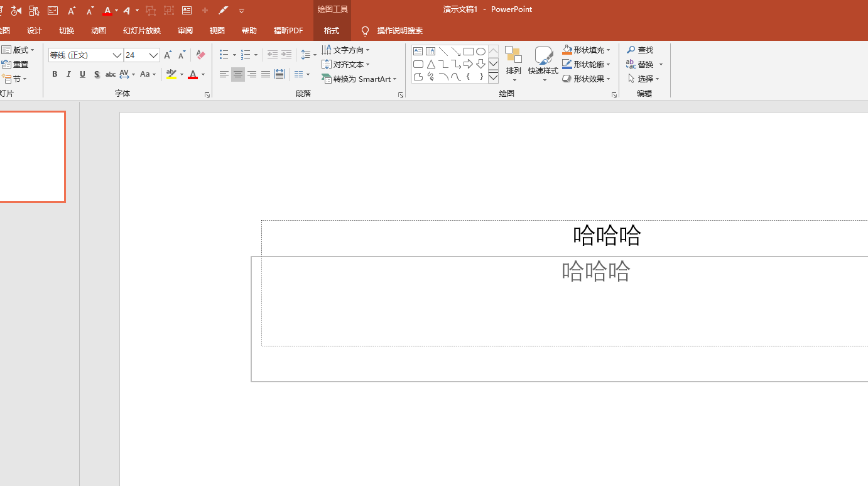Select the right brace shape
The width and height of the screenshot is (868, 486).
click(480, 77)
